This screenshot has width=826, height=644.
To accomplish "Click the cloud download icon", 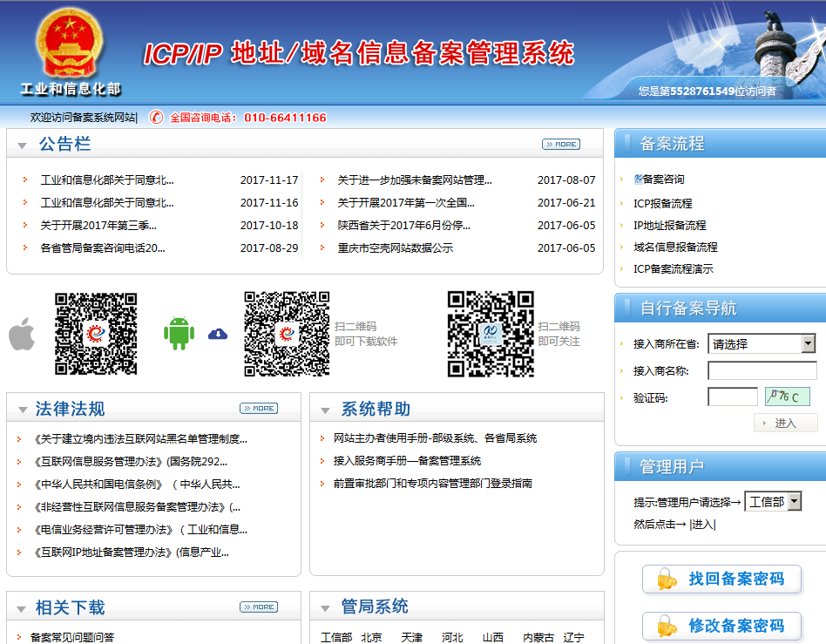I will click(218, 334).
